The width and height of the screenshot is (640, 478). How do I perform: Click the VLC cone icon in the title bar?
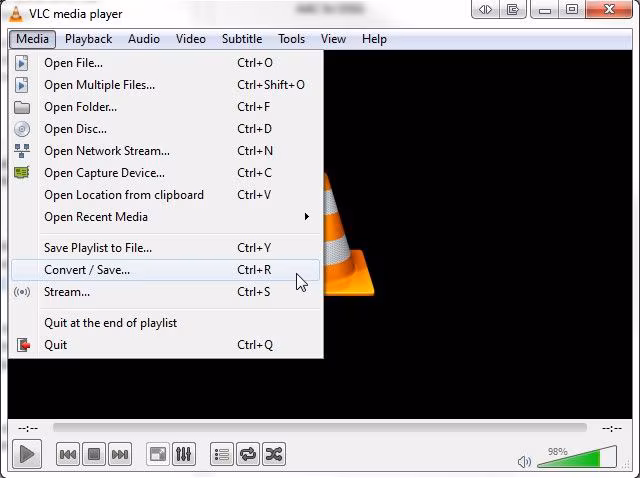[16, 14]
